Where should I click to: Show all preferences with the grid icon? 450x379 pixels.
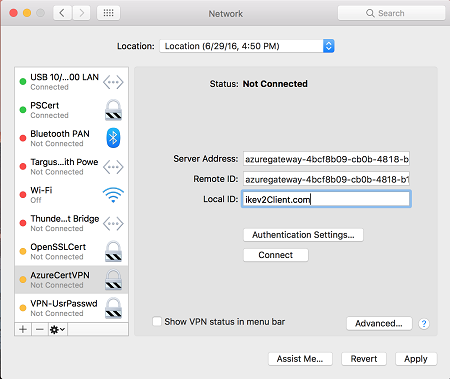(x=108, y=13)
